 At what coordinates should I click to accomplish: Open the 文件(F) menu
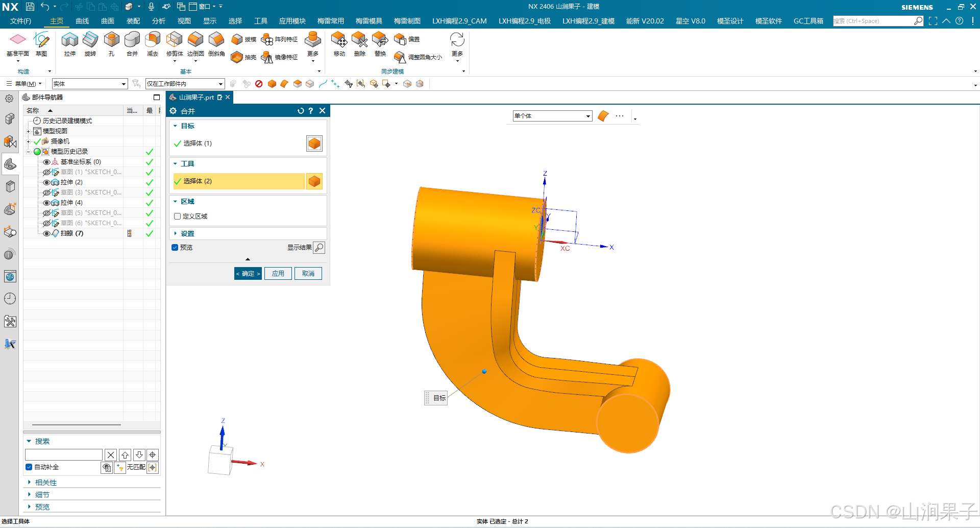(20, 21)
